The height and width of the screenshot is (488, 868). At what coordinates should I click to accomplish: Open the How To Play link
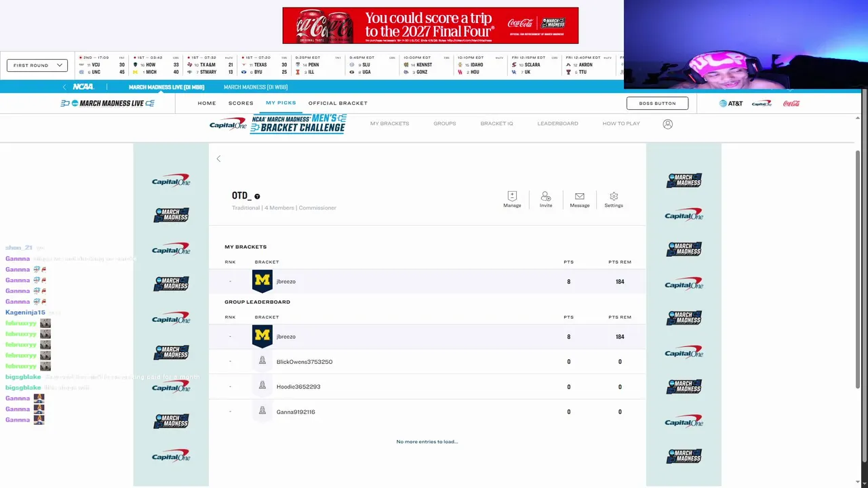click(621, 123)
